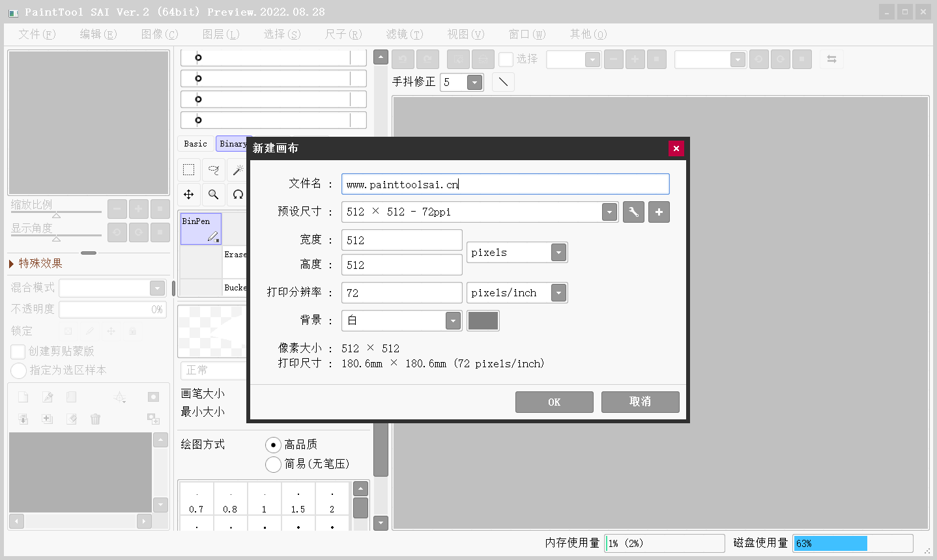Click the 打印分辨率 resolution input field
Screen dimensions: 937x560
click(x=402, y=293)
